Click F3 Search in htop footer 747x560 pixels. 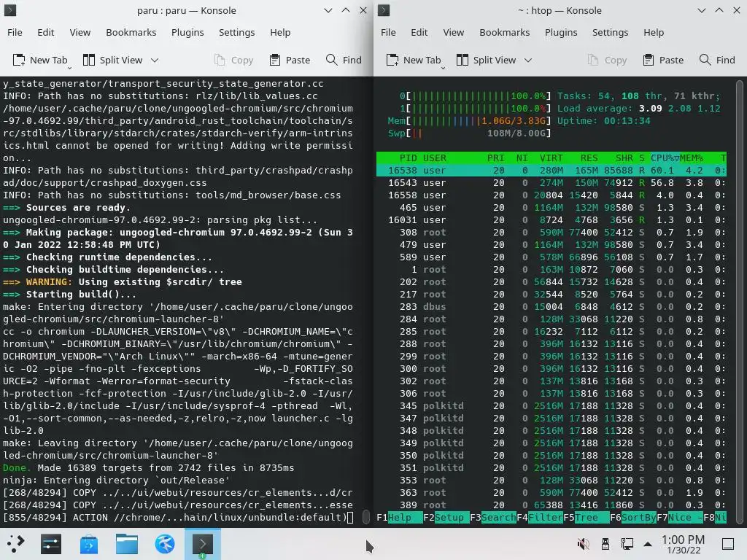(x=493, y=518)
